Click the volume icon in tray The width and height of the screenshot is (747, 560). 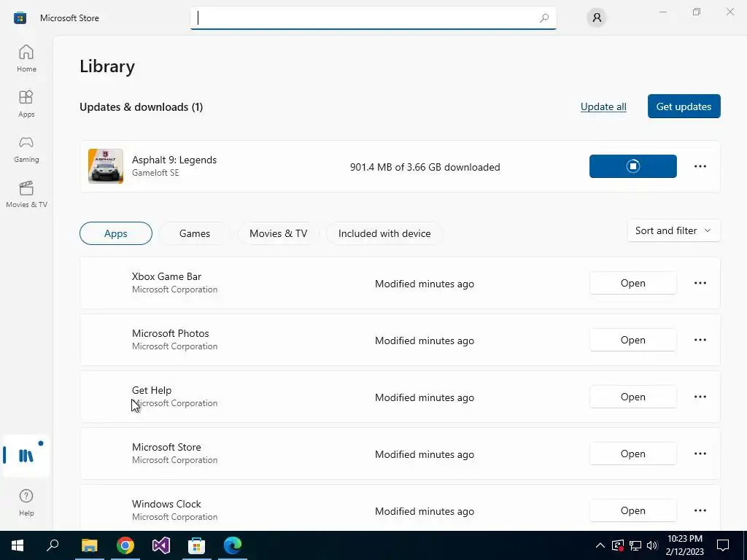point(652,545)
